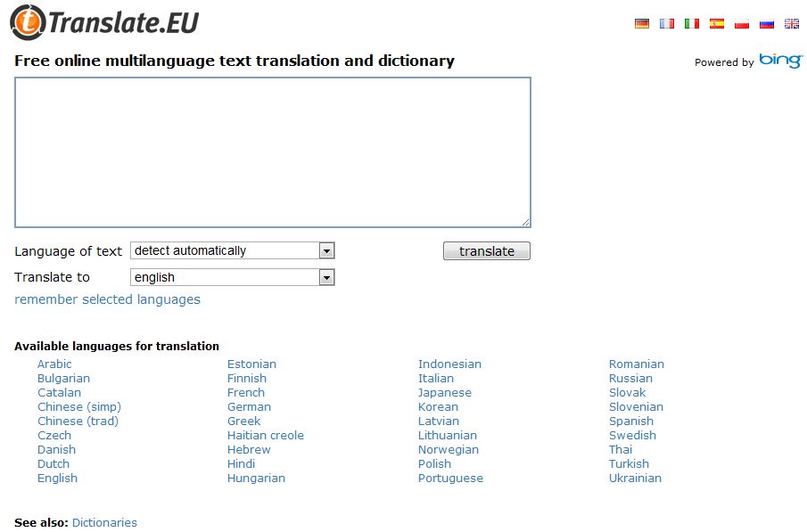Select Ukrainian from the language list
This screenshot has height=532, width=807.
click(x=635, y=478)
